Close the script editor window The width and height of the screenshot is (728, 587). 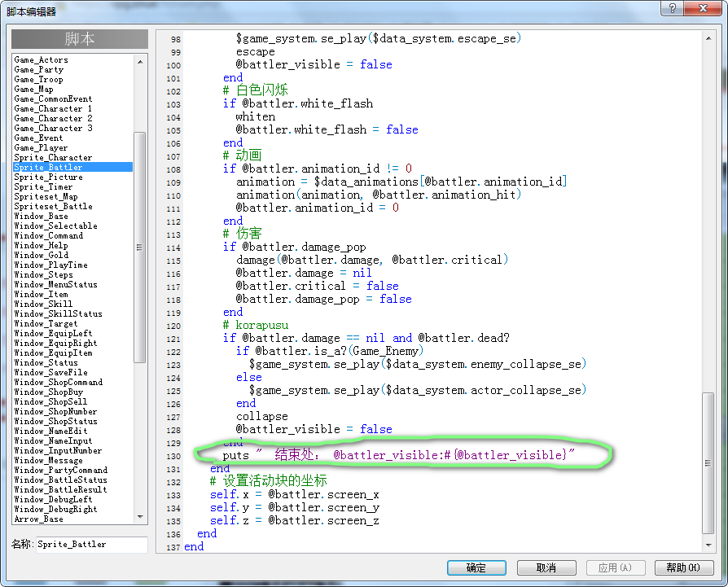point(703,8)
